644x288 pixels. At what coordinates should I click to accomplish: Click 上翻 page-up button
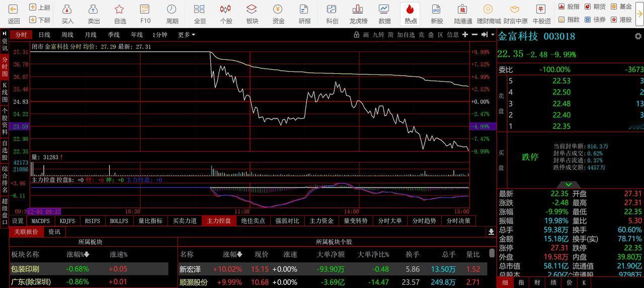coord(39,7)
